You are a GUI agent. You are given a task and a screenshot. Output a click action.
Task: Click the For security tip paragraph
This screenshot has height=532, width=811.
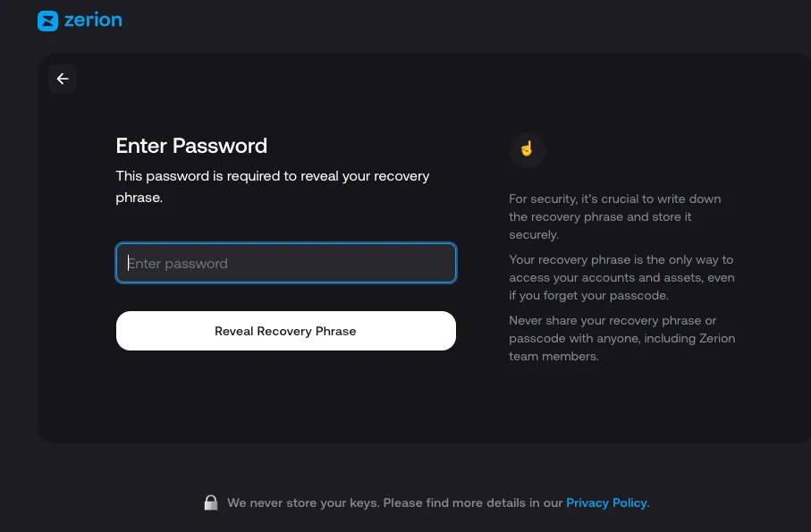pos(615,216)
